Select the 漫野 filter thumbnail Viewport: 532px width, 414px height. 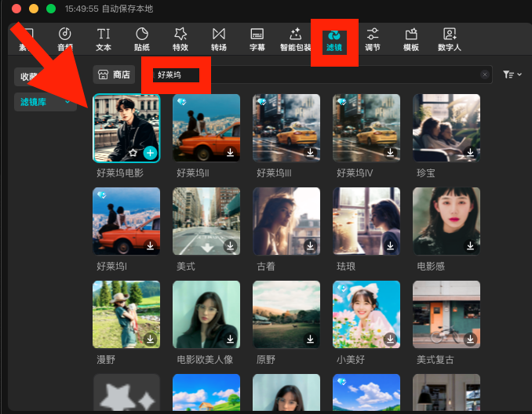[x=126, y=314]
